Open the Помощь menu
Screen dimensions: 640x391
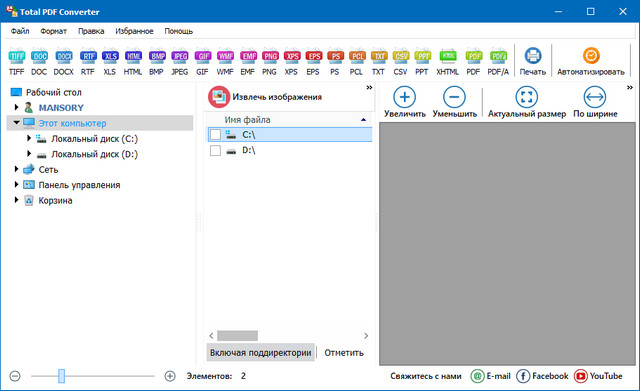(x=178, y=31)
